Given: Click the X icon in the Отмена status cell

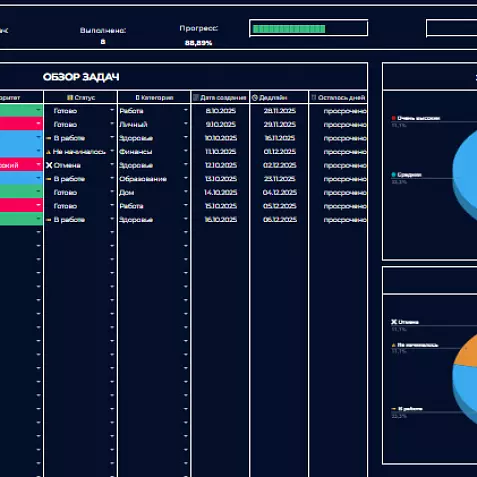Looking at the screenshot, I should coord(49,165).
